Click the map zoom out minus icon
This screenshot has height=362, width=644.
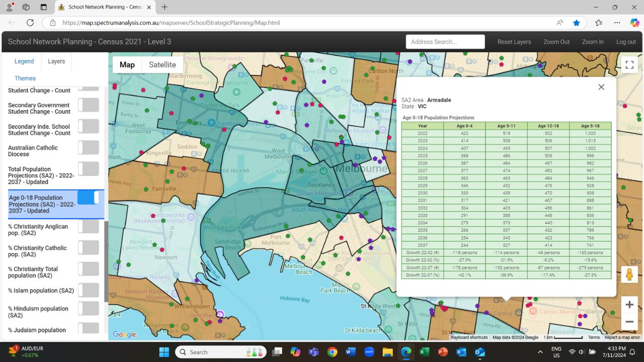click(x=629, y=321)
